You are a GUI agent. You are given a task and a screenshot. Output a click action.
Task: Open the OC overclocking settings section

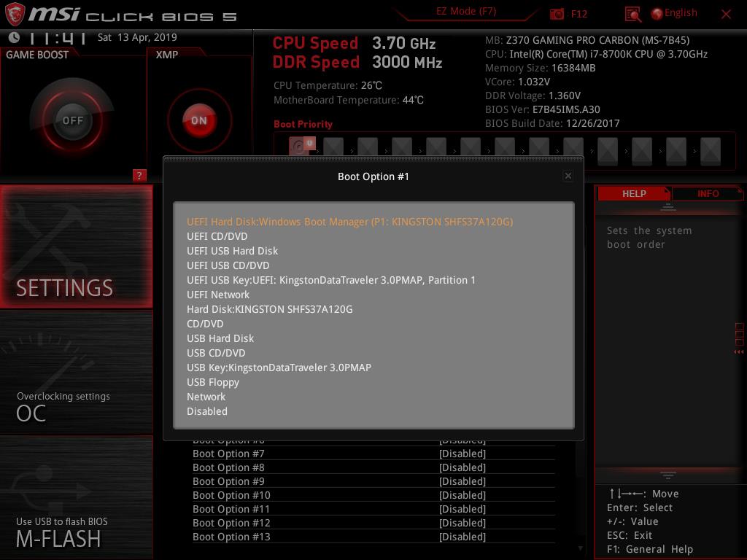[x=76, y=373]
